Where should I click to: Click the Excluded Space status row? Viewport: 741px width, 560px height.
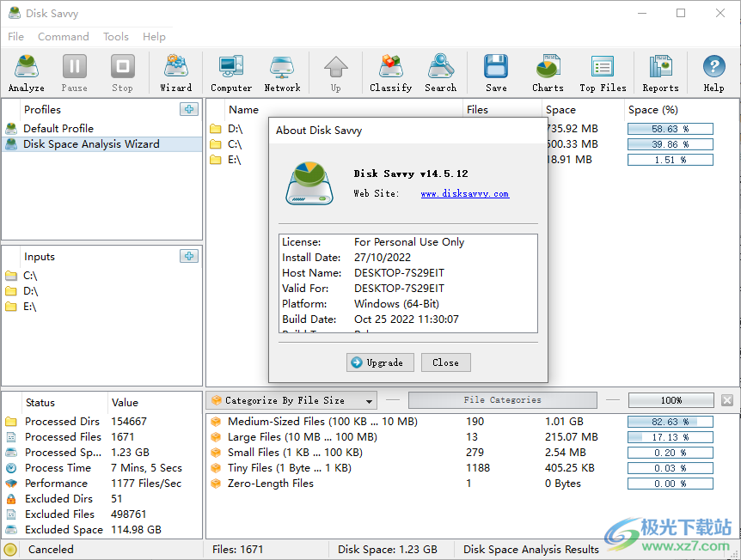[x=101, y=530]
